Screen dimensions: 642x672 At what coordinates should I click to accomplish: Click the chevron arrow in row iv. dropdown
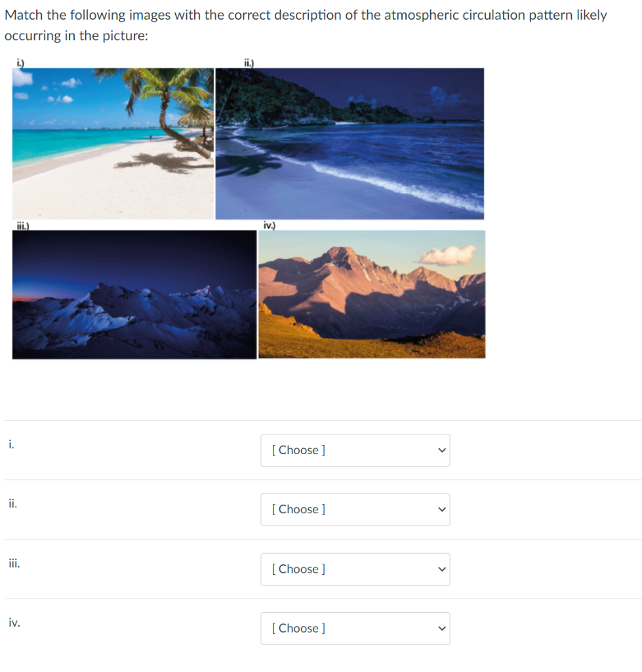click(442, 629)
